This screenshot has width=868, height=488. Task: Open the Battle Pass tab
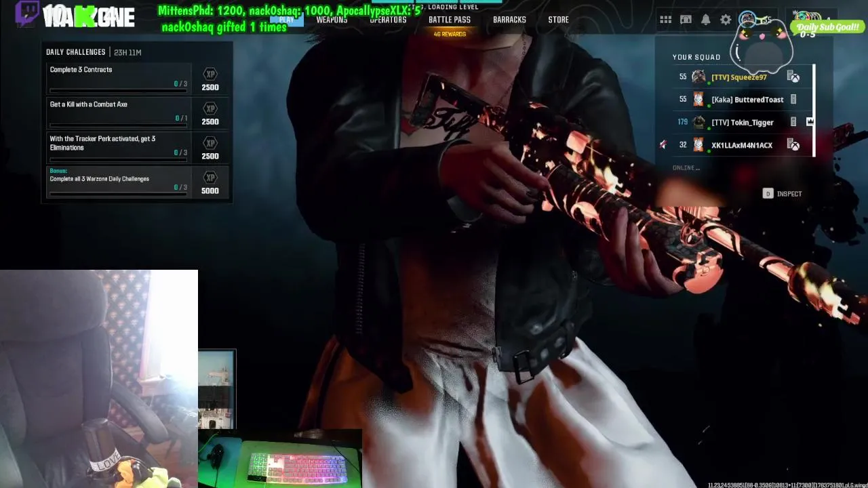click(450, 20)
